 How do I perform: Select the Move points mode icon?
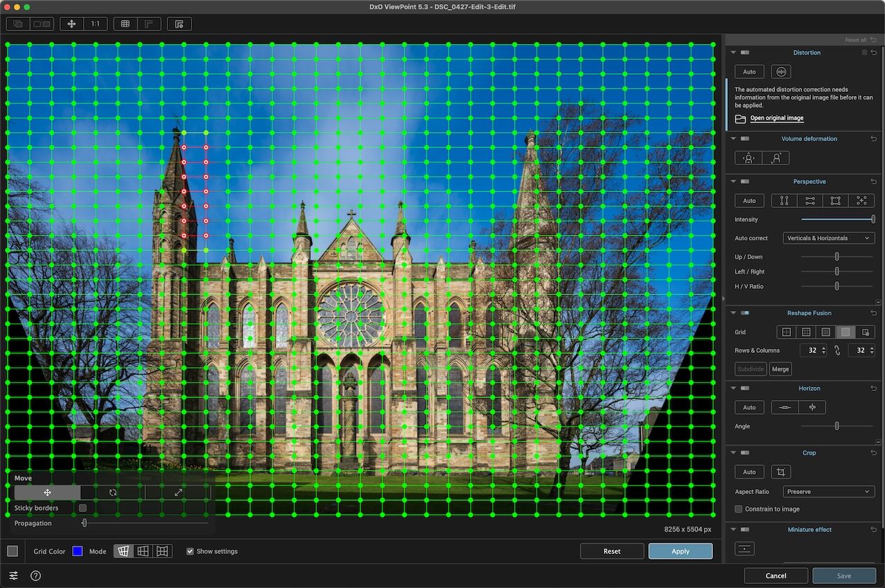click(47, 493)
